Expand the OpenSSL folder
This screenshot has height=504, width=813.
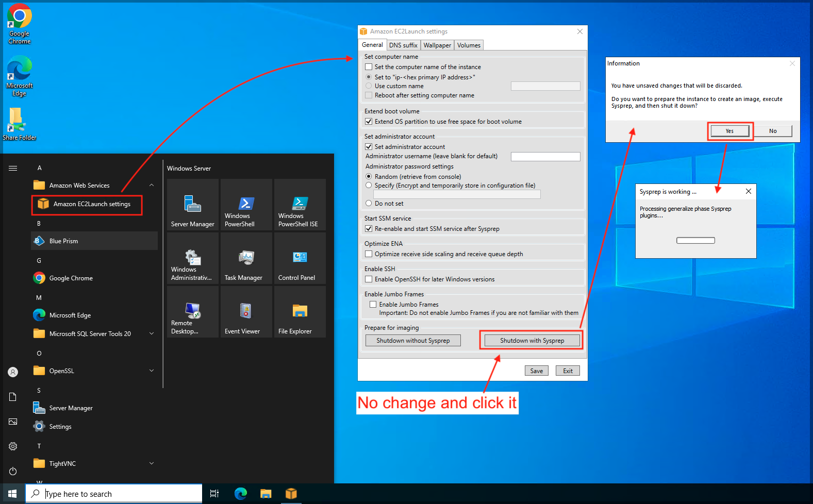[152, 371]
